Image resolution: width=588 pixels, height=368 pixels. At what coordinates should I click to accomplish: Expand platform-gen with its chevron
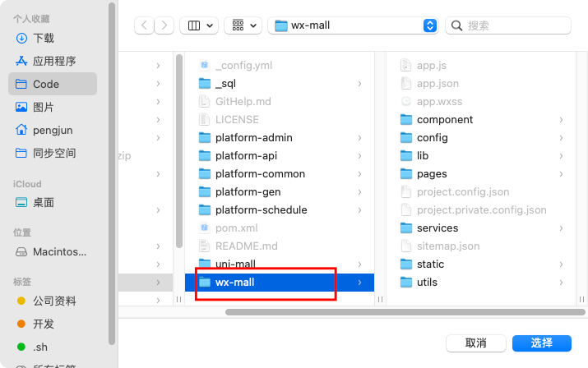point(359,192)
